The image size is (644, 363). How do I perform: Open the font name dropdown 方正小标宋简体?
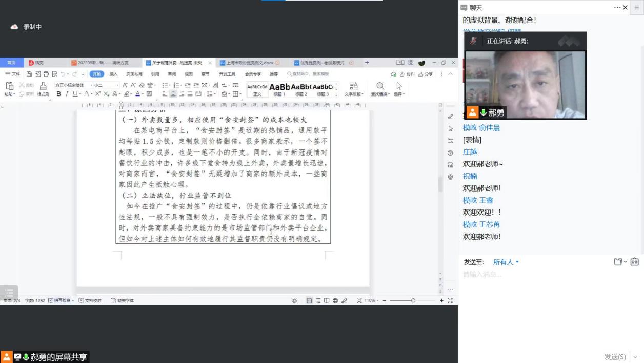tap(72, 85)
